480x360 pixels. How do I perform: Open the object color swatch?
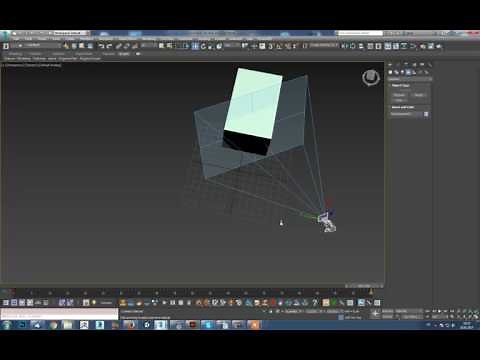pos(426,114)
